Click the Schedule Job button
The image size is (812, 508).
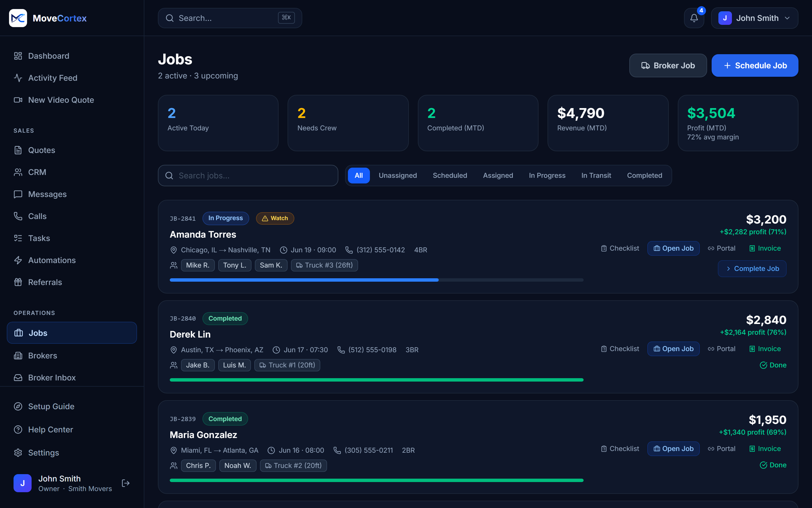point(754,65)
